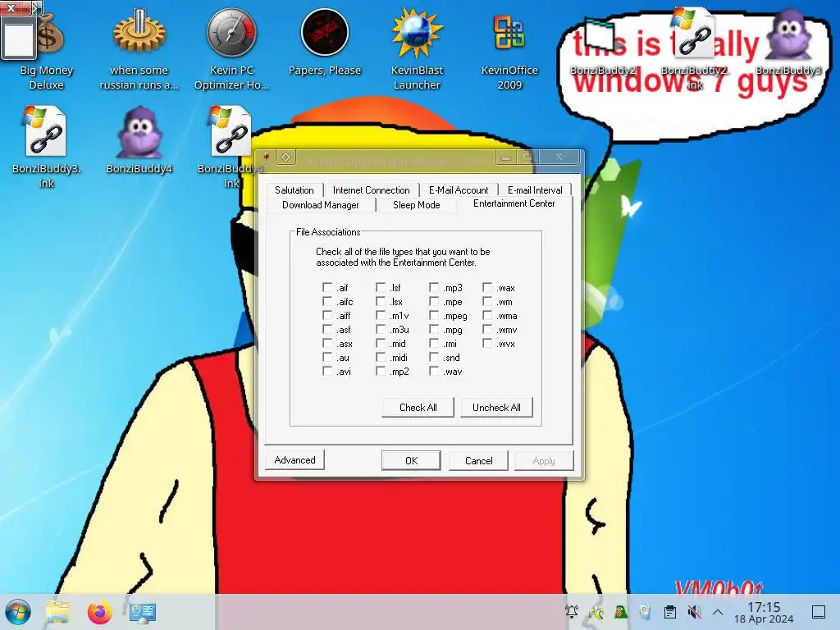Launch Kevin PC Optimizer gauge icon
This screenshot has height=630, width=840.
coord(231,33)
